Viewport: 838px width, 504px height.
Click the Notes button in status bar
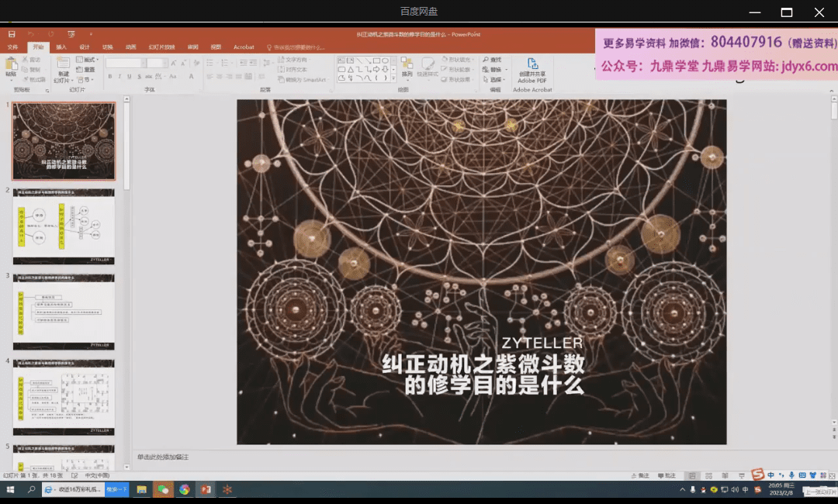coord(639,475)
